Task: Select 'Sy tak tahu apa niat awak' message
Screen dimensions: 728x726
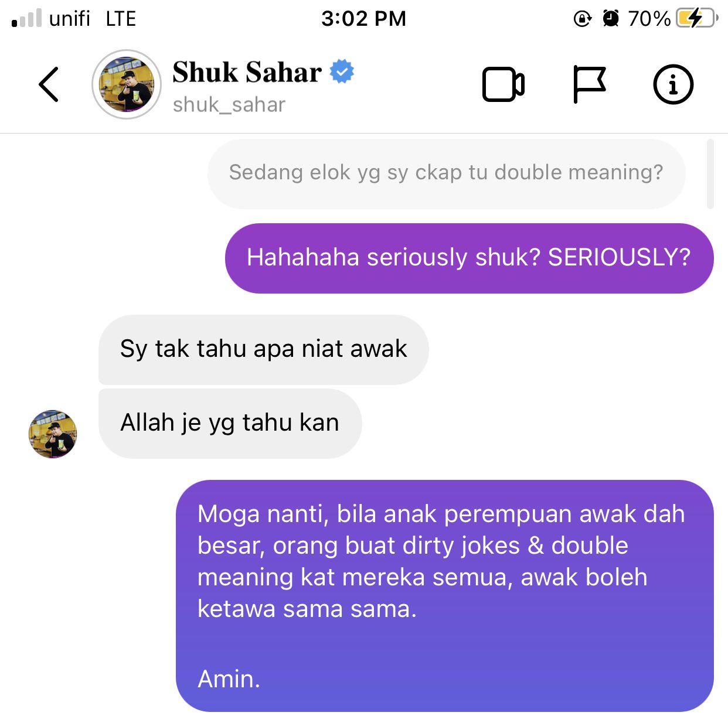Action: pos(263,349)
